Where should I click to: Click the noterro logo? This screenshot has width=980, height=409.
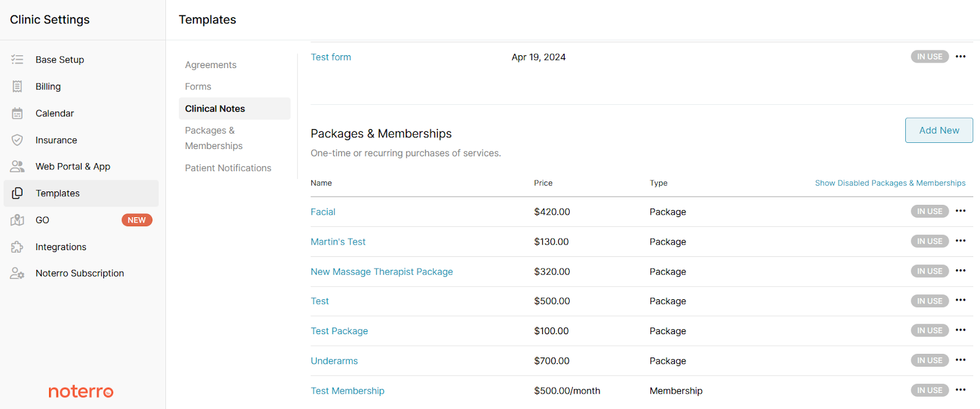point(81,392)
